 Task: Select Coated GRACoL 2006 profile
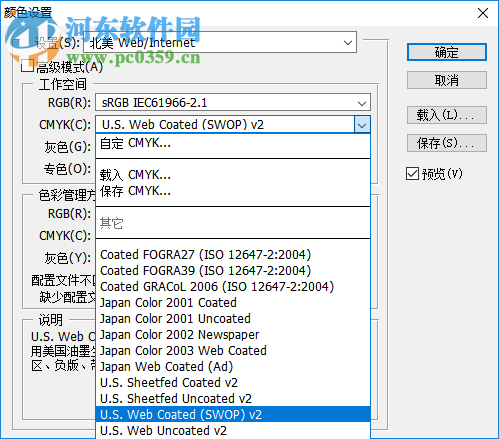coord(233,287)
